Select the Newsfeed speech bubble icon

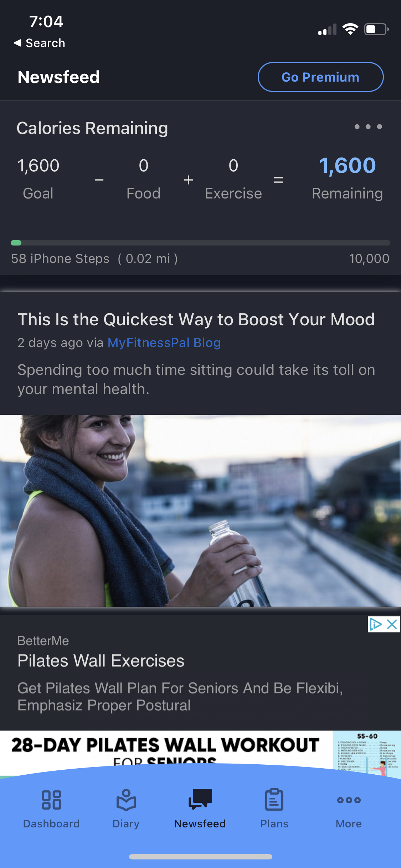pyautogui.click(x=200, y=799)
